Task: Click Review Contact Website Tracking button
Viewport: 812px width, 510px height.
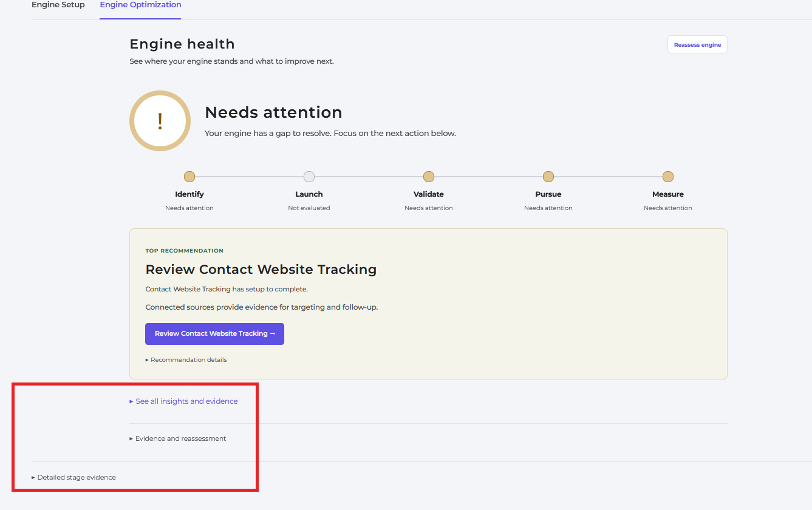Action: coord(214,333)
